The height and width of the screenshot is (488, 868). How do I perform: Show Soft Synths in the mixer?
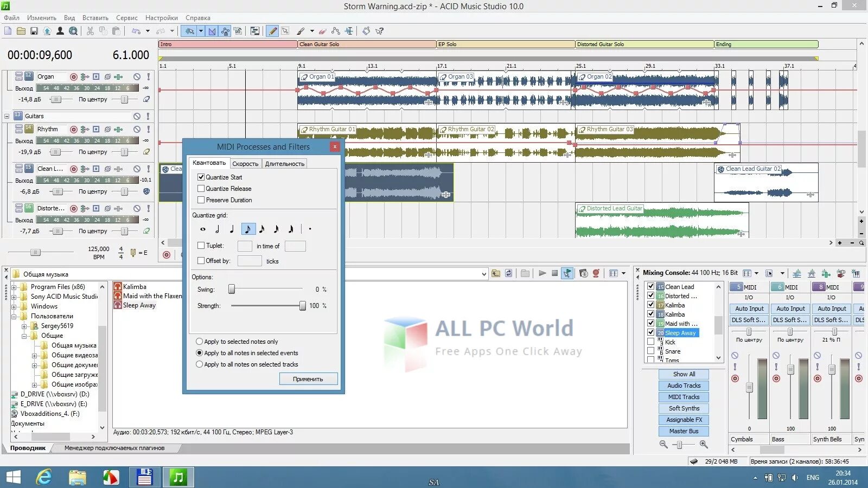point(684,408)
